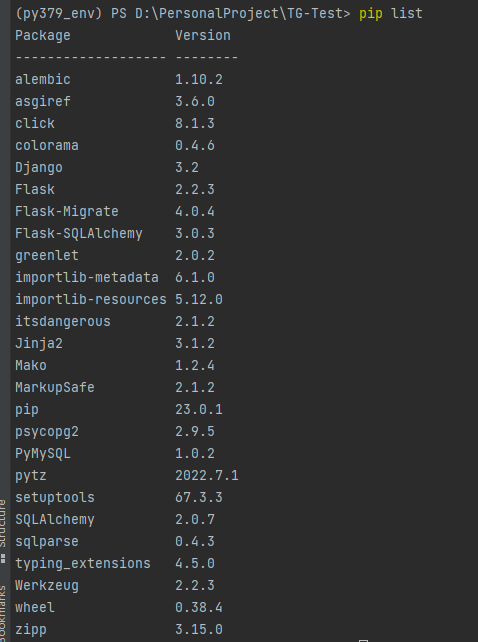The width and height of the screenshot is (478, 642).
Task: Click the 'pip' command in prompt
Action: tap(370, 14)
